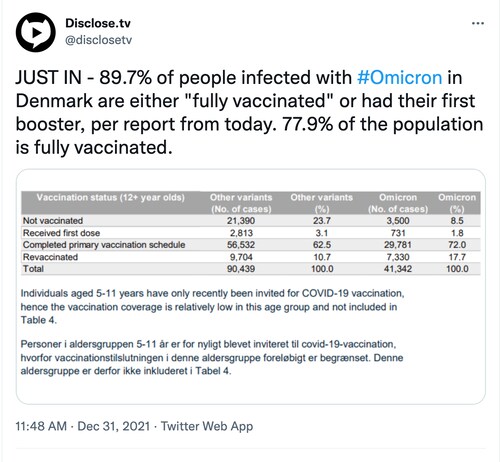Follow the #Omicron hashtag link
This screenshot has width=500, height=462.
click(x=399, y=77)
